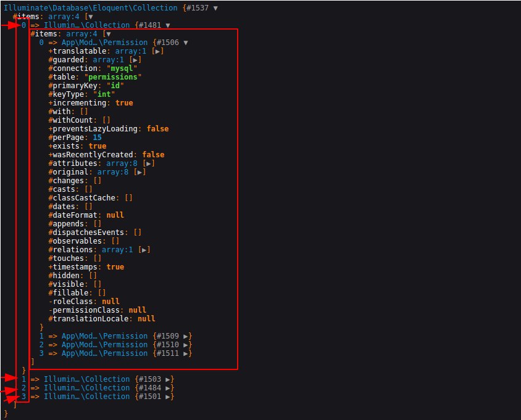Click the permissionClass null value
The height and width of the screenshot is (420, 521).
click(137, 310)
